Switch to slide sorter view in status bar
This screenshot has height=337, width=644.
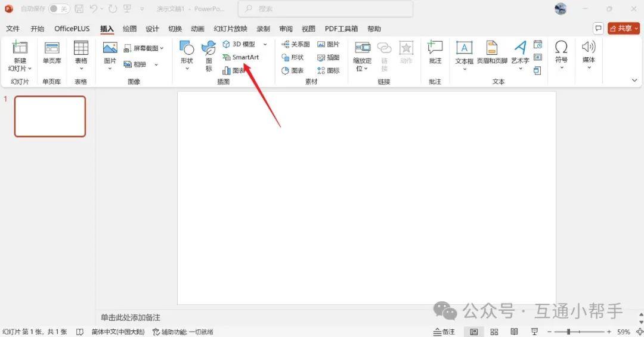point(494,332)
